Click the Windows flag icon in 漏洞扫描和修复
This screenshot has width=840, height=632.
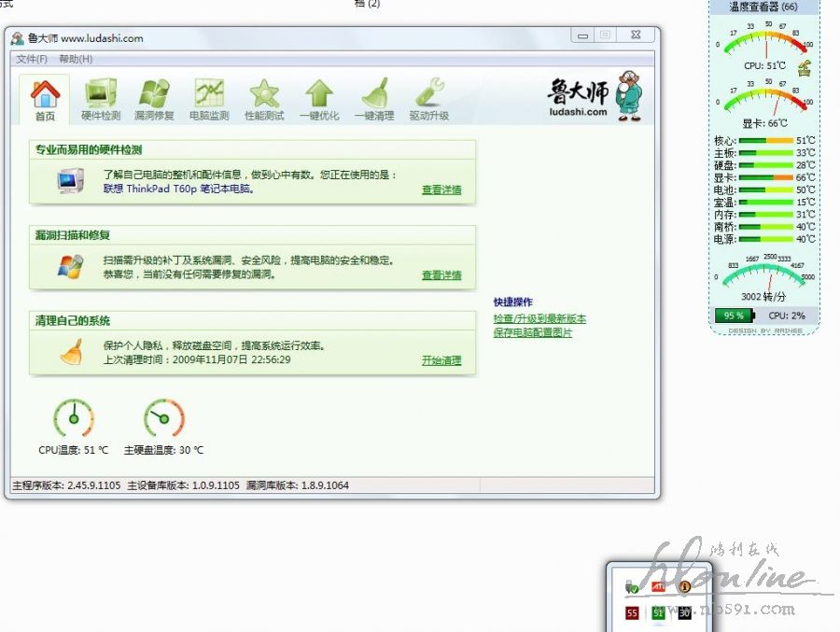[x=70, y=266]
